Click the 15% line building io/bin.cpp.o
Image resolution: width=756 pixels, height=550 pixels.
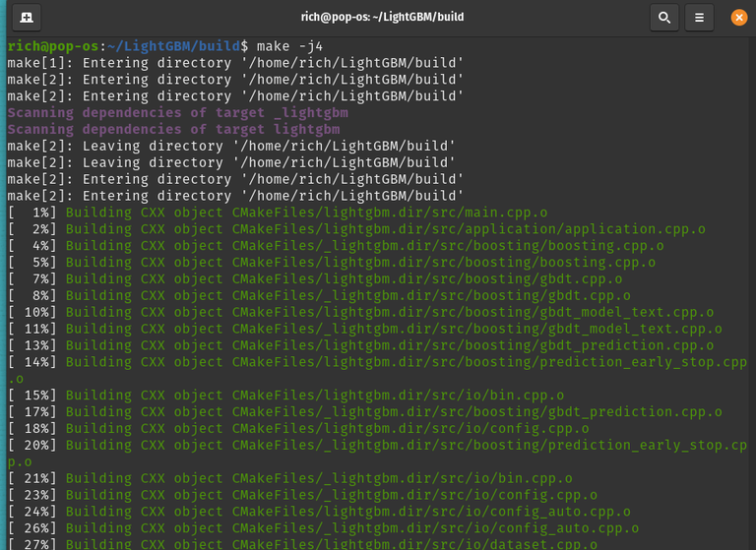click(x=285, y=396)
